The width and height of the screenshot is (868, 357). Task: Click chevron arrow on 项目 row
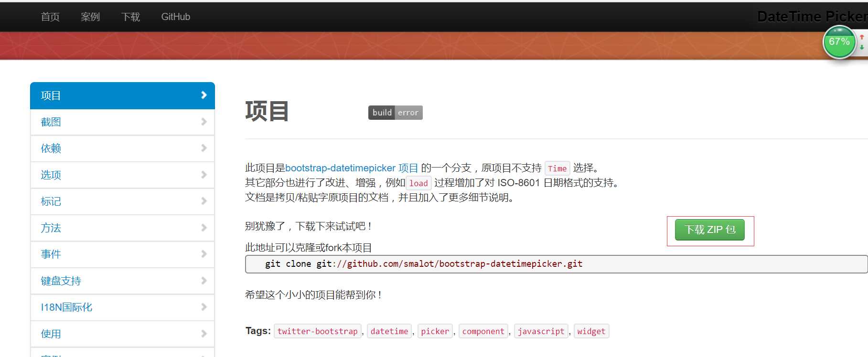coord(204,95)
